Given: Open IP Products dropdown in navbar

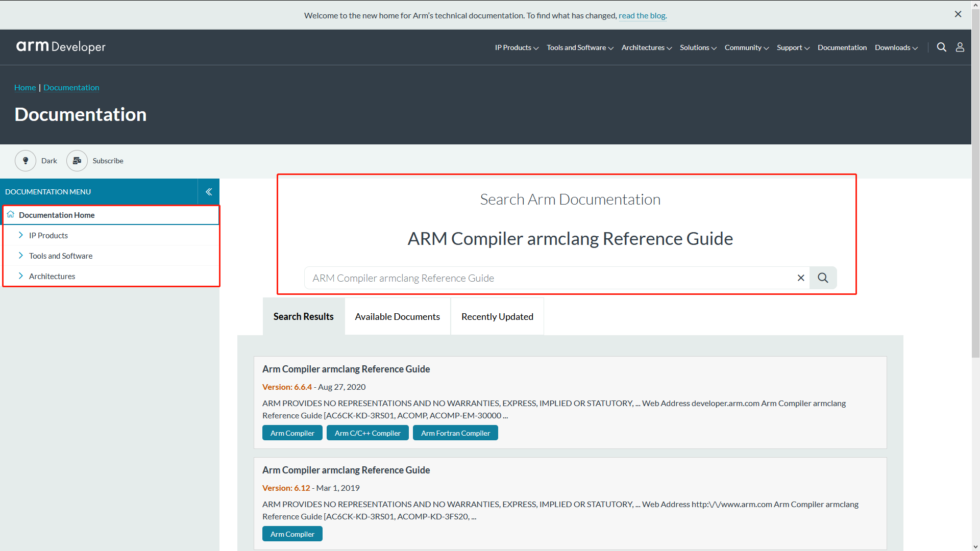Looking at the screenshot, I should pyautogui.click(x=517, y=47).
